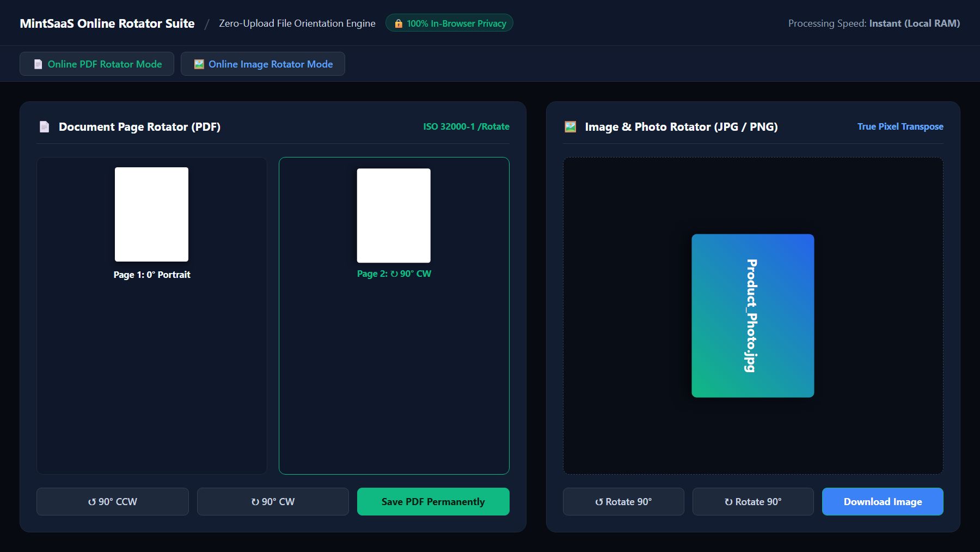
Task: Select the Page 2 thumbnail
Action: pos(394,215)
